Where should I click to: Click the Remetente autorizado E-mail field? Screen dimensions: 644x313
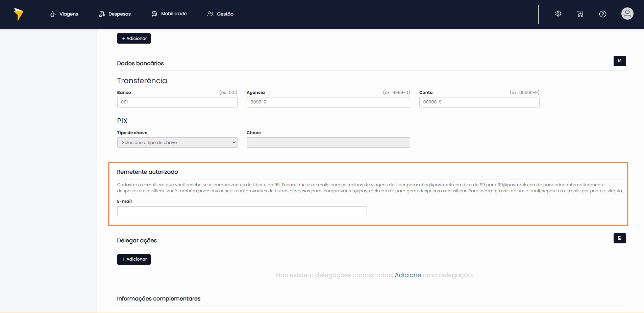pos(242,211)
